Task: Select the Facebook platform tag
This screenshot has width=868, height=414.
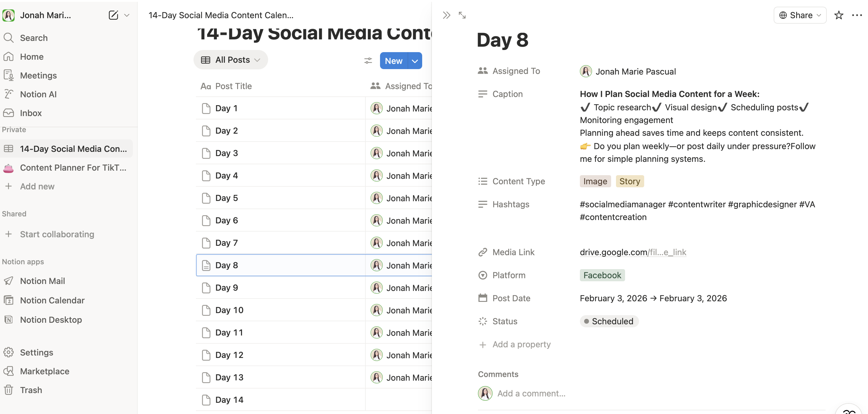Action: pyautogui.click(x=602, y=275)
